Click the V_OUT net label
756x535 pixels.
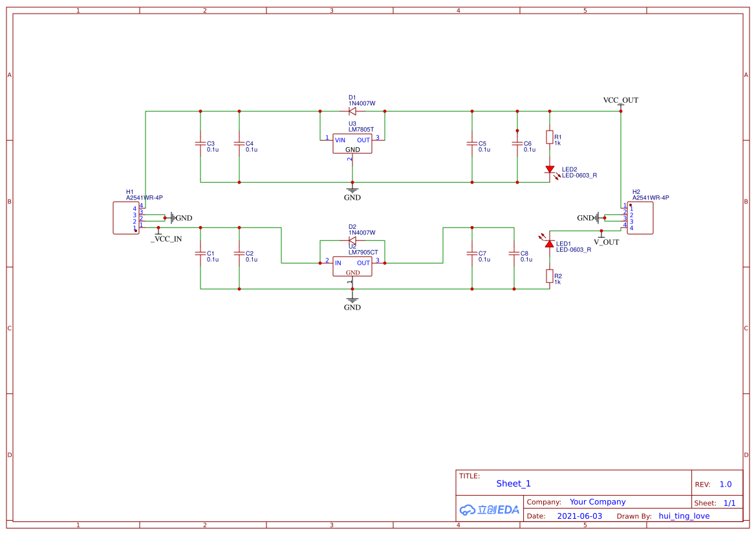pos(606,242)
